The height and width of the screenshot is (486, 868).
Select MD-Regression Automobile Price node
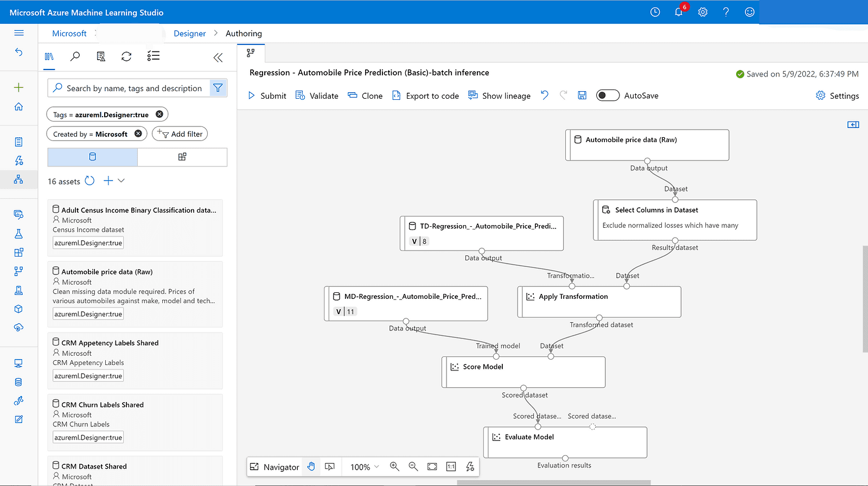(x=406, y=304)
